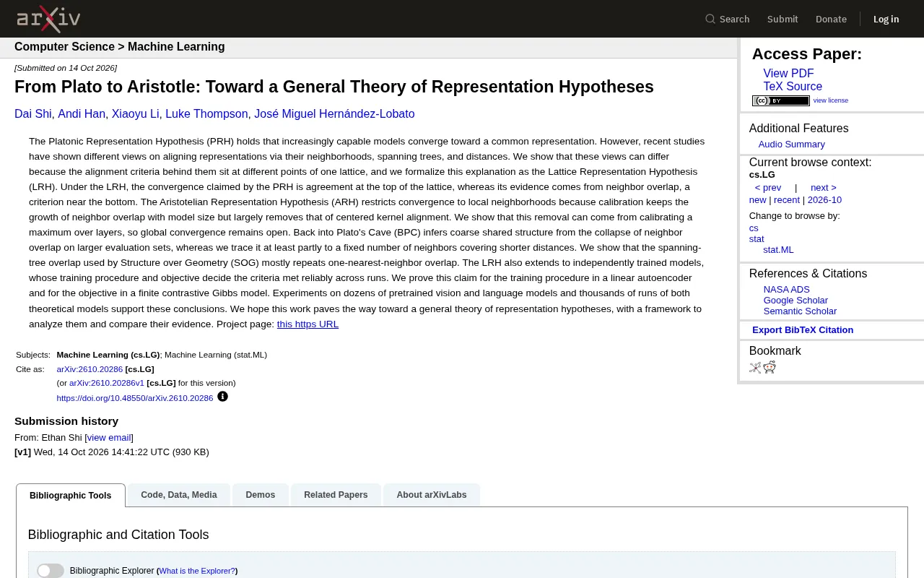Click Export BibTeX Citation
Image resolution: width=924 pixels, height=578 pixels.
pos(803,330)
